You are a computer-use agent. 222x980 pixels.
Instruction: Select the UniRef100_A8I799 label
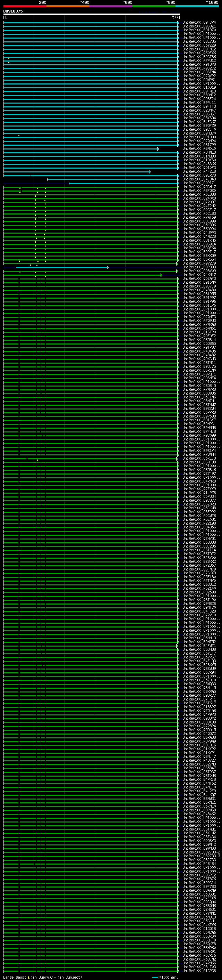199,145
